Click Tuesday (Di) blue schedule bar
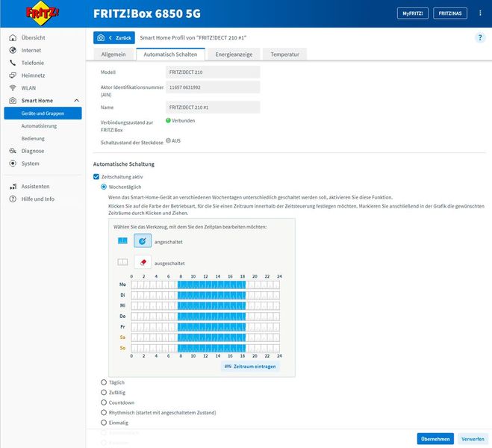The image size is (492, 448). tap(211, 295)
